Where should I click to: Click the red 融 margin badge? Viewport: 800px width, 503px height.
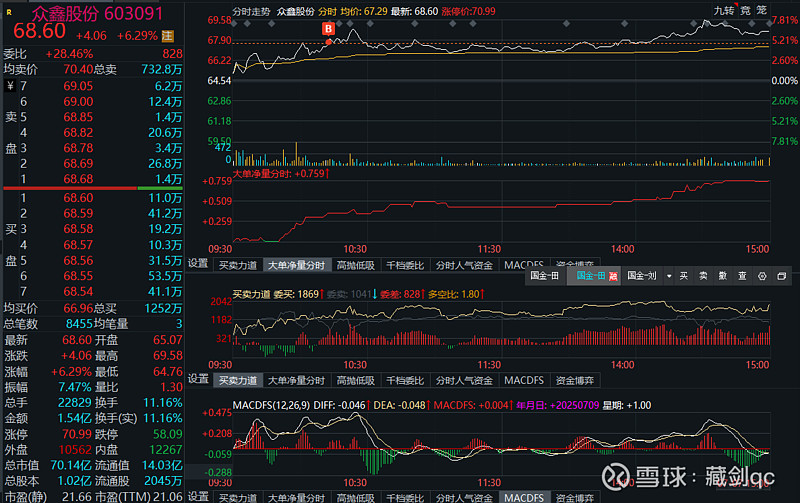pos(613,276)
